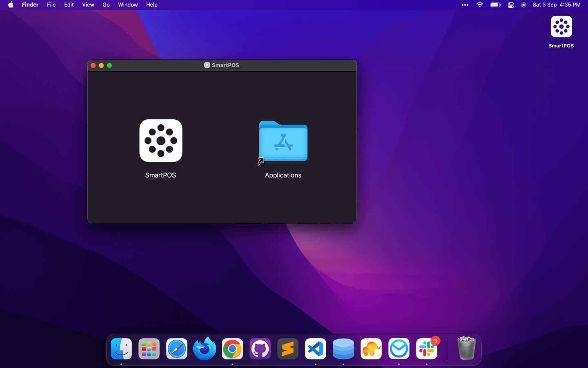
Task: Open the Postgres app from the Dock
Action: click(x=371, y=349)
